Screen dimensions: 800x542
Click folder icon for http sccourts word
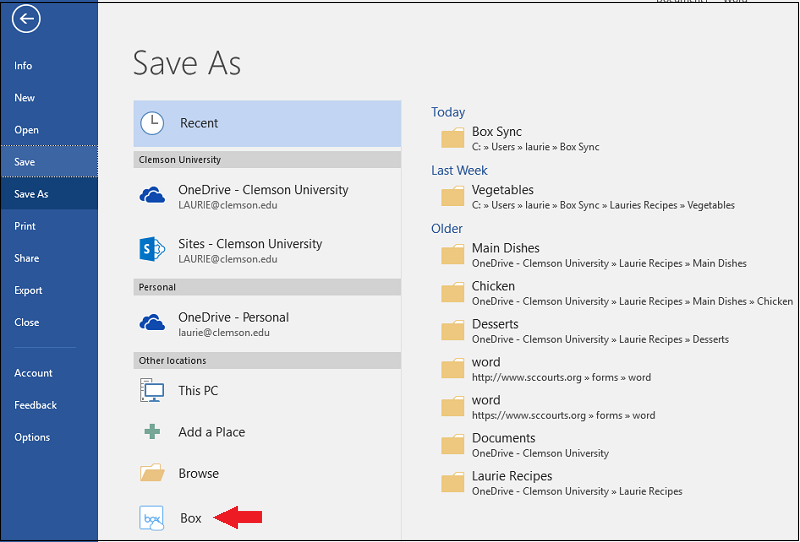pyautogui.click(x=453, y=368)
